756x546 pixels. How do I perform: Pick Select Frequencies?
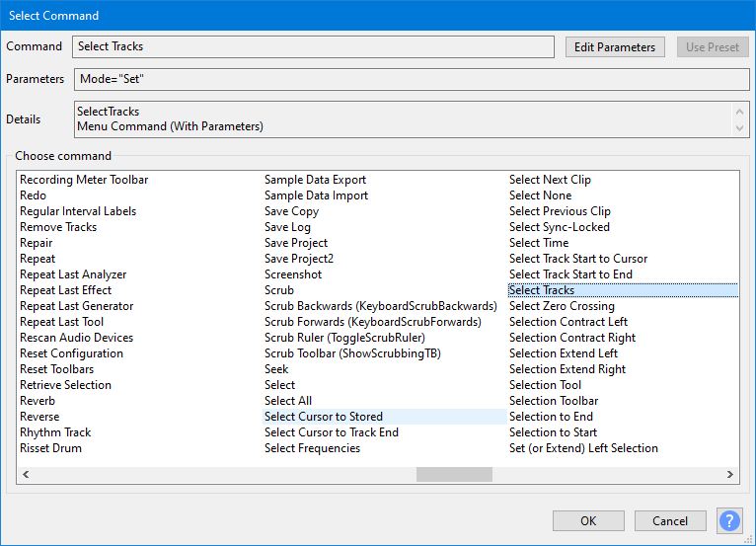pyautogui.click(x=313, y=448)
